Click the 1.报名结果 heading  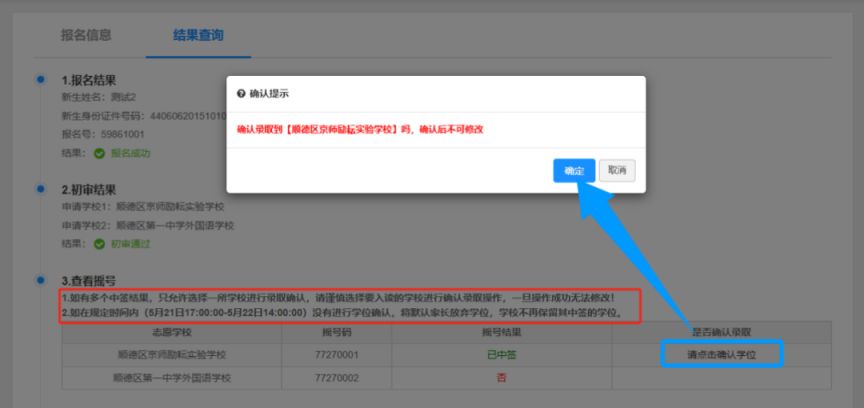[x=89, y=80]
